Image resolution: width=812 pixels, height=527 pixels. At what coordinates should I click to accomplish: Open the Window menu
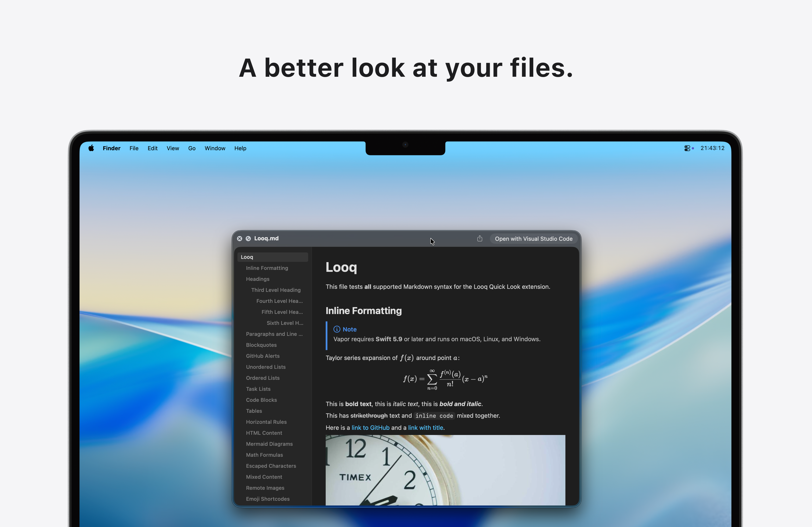(x=215, y=148)
